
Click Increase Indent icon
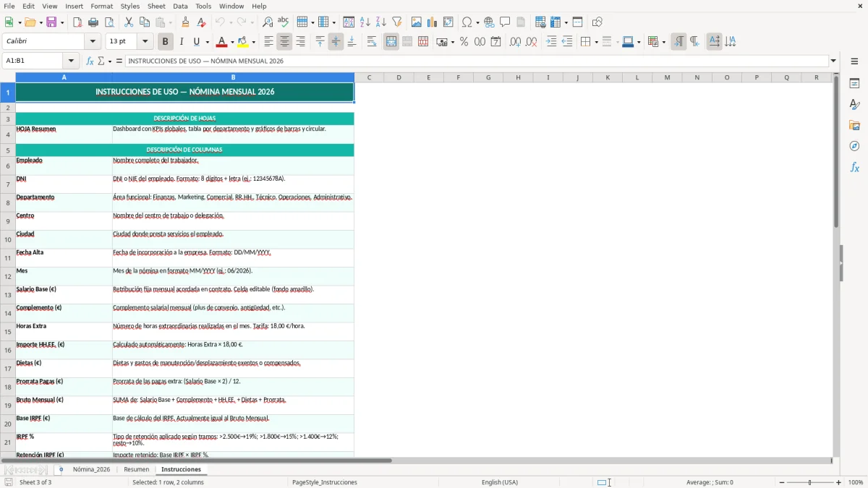[551, 42]
